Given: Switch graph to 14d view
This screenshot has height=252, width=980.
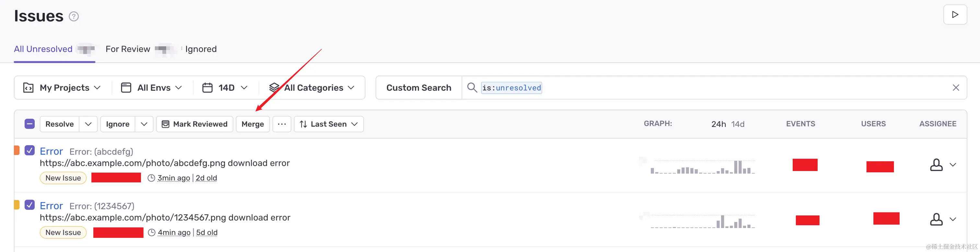Looking at the screenshot, I should tap(738, 124).
